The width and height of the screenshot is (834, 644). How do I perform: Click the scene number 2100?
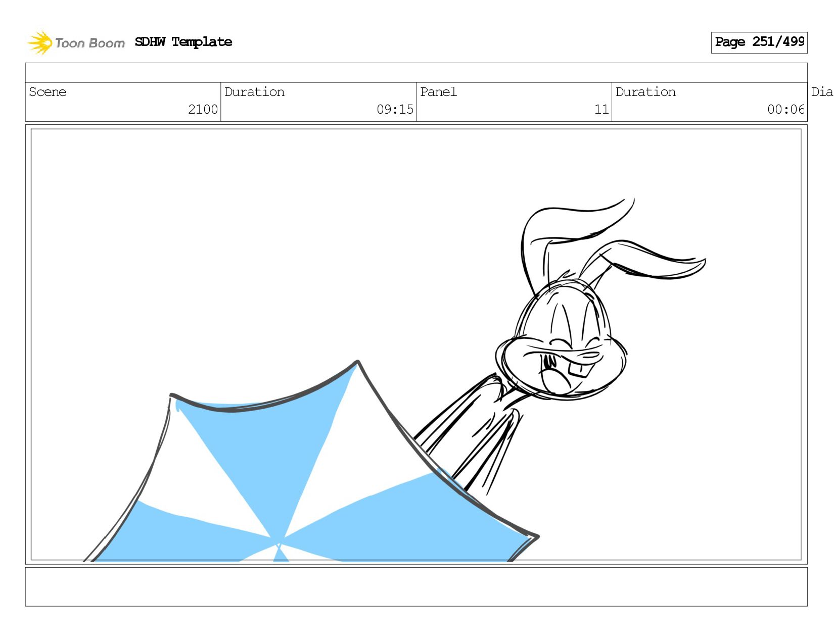[203, 110]
